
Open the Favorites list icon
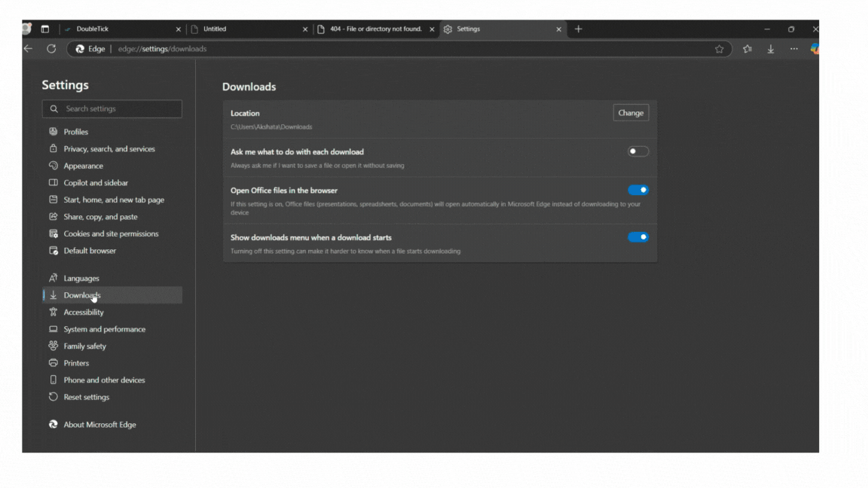747,49
